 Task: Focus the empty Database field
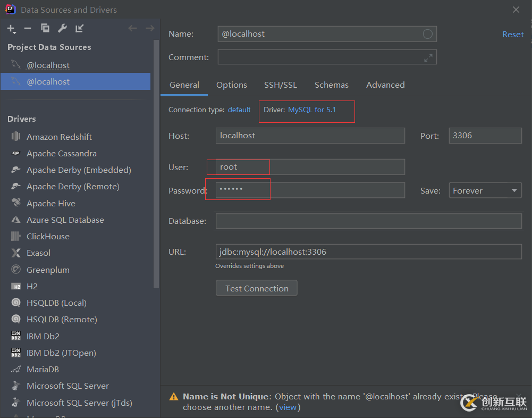(x=368, y=221)
